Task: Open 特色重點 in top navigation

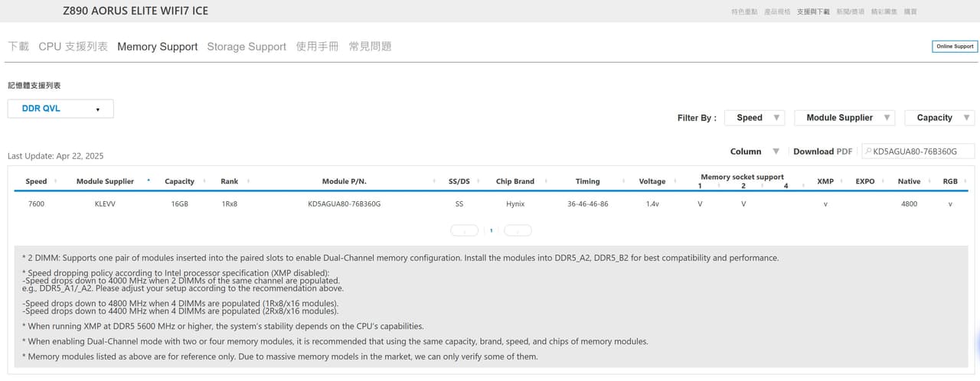Action: tap(744, 11)
